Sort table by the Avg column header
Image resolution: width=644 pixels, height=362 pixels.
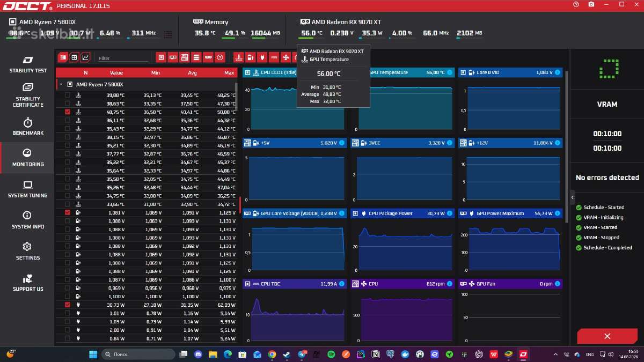193,72
